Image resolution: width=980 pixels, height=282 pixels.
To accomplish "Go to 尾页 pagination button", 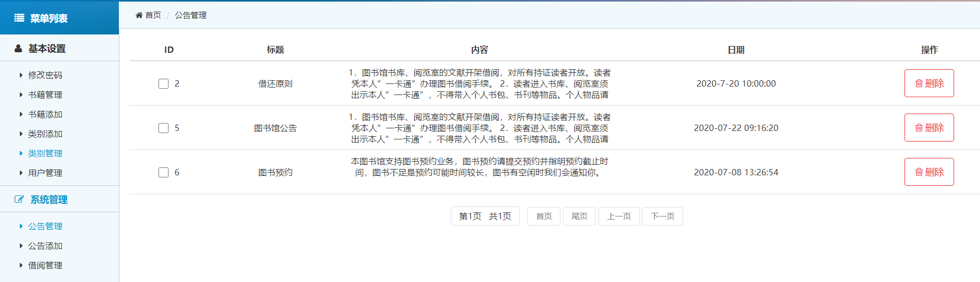I will pyautogui.click(x=580, y=216).
